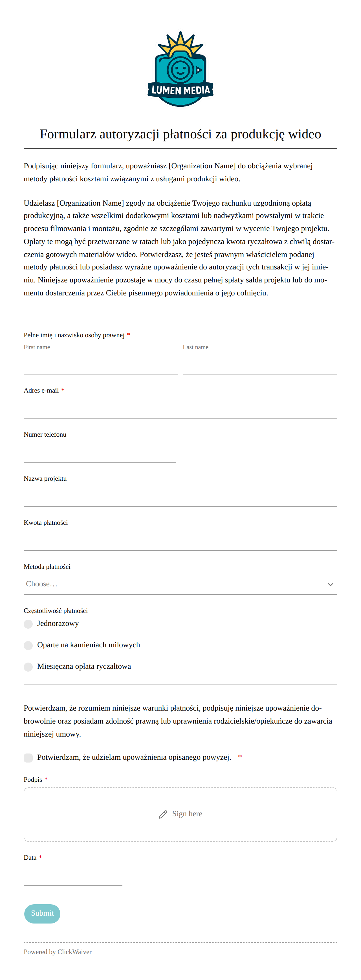The width and height of the screenshot is (361, 980).
Task: Check the Potwierdzam authorization checkbox
Action: pos(28,758)
